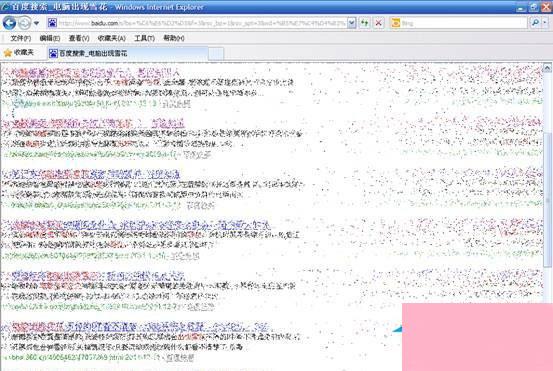
Task: Open the 收藏夹(A) menu
Action: pyautogui.click(x=111, y=38)
